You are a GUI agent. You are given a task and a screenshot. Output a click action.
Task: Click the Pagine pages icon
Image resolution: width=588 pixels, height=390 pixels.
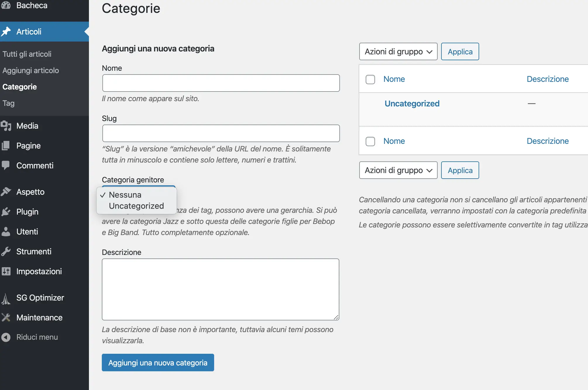pos(6,146)
